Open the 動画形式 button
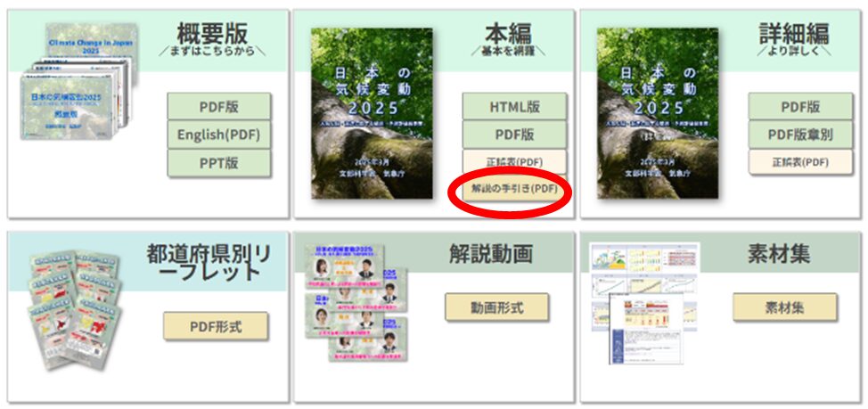868x409 pixels. click(496, 307)
